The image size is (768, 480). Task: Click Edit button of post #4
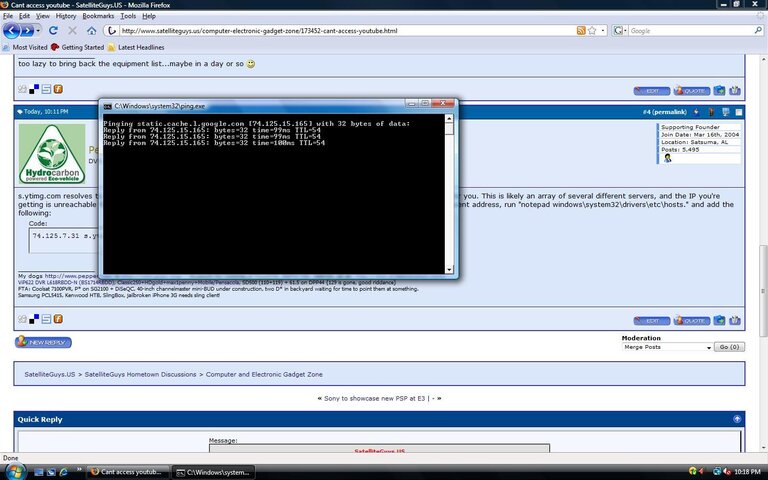(651, 321)
